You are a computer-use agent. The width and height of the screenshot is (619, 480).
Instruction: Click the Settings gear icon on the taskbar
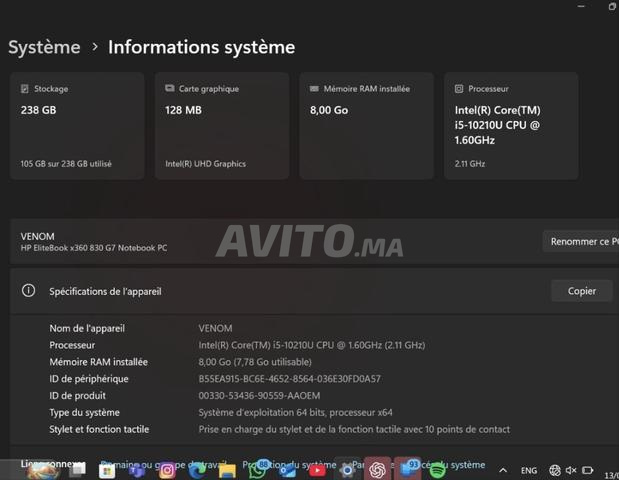[347, 471]
